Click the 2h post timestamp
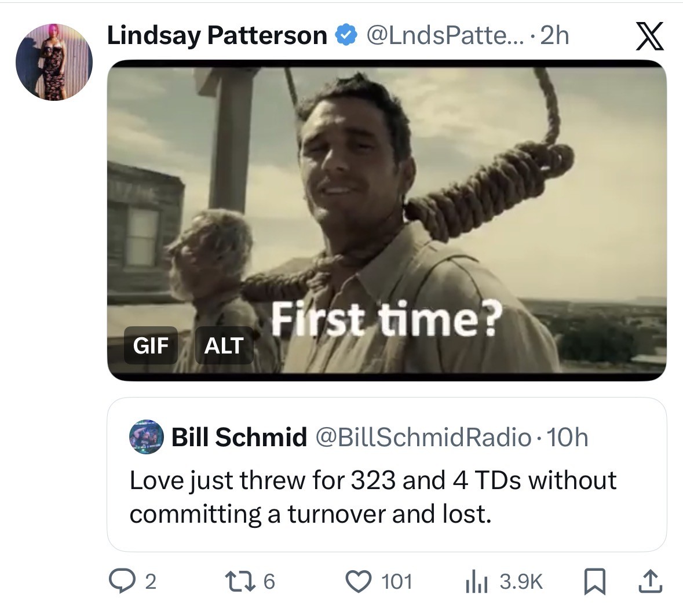The image size is (683, 616). tap(555, 36)
